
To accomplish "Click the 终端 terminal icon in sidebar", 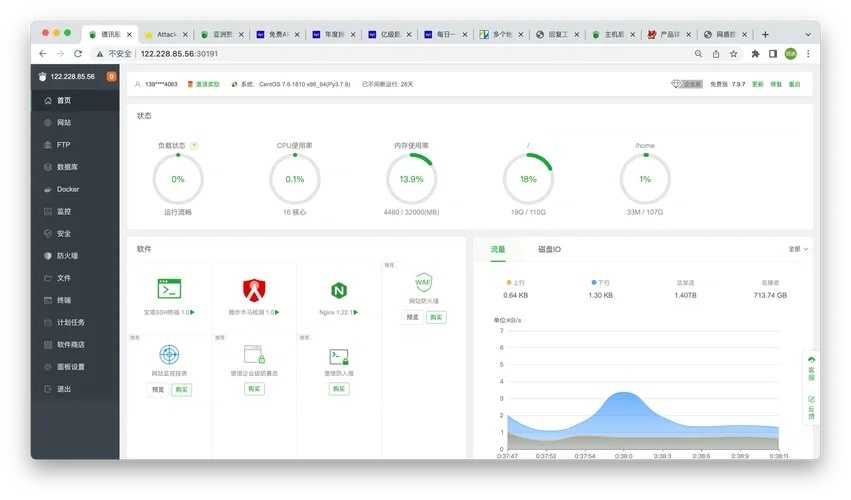I will 48,300.
